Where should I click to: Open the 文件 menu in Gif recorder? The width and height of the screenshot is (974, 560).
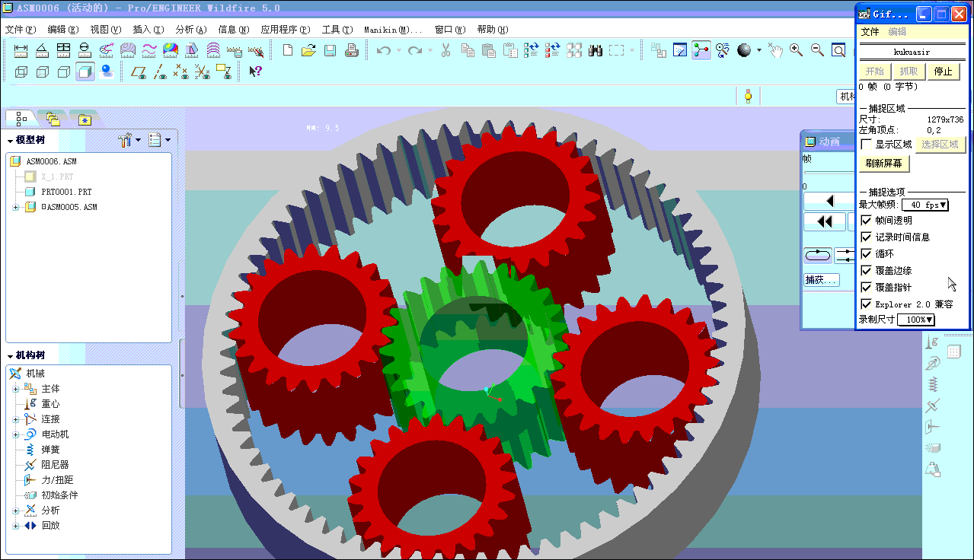[870, 32]
